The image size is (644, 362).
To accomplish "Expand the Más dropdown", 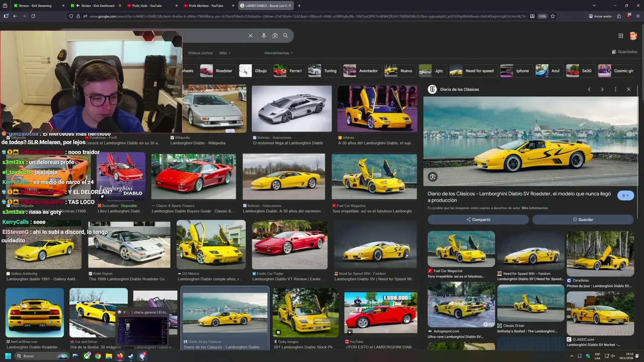I will click(225, 53).
